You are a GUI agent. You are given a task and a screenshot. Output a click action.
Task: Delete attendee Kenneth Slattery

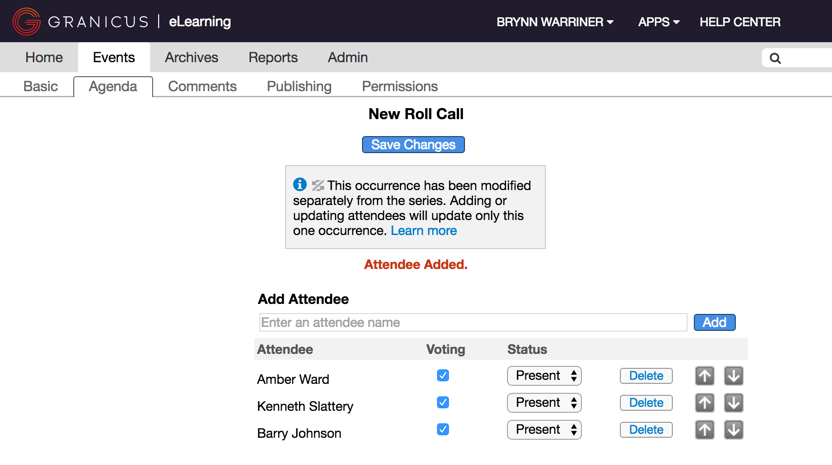coord(646,403)
